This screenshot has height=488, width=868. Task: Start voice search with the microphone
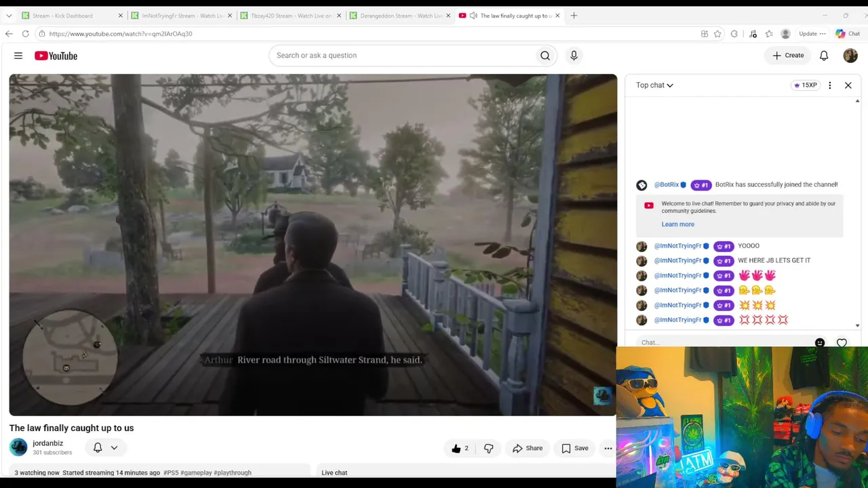pyautogui.click(x=574, y=56)
